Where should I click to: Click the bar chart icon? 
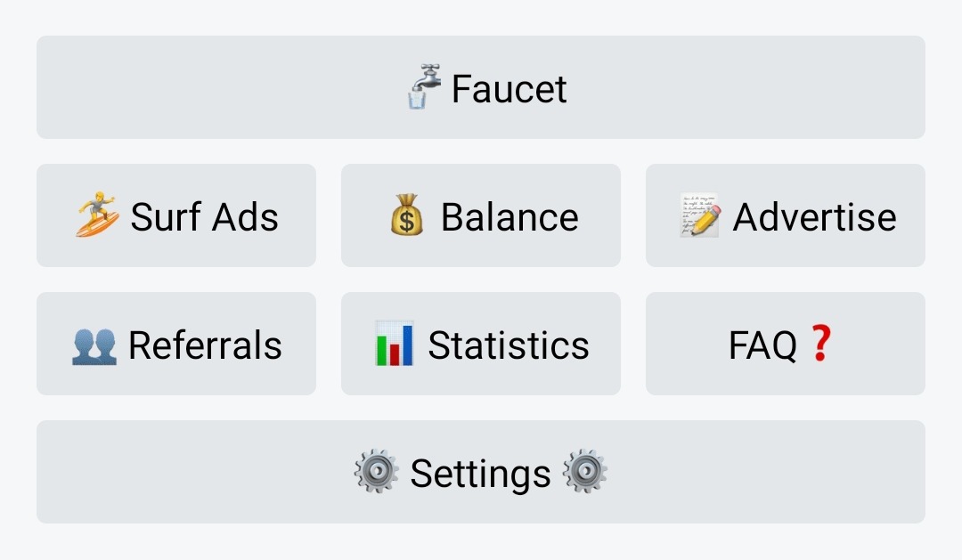[x=395, y=345]
